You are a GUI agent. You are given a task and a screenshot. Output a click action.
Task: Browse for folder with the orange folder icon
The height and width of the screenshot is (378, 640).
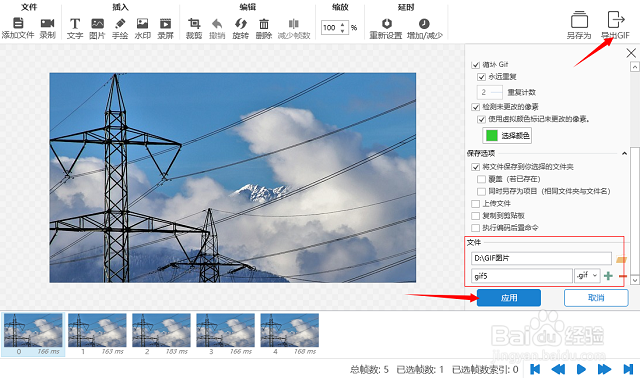[x=621, y=259]
